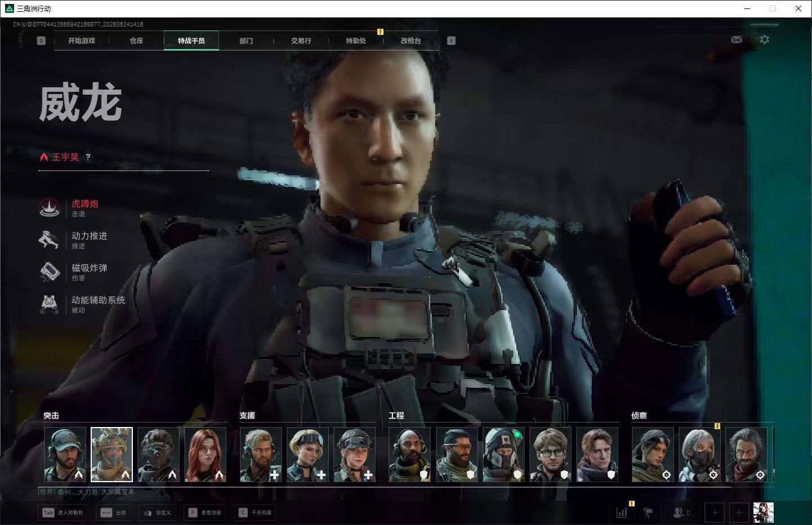
Task: Click the 威龙 operator name title
Action: click(x=81, y=103)
